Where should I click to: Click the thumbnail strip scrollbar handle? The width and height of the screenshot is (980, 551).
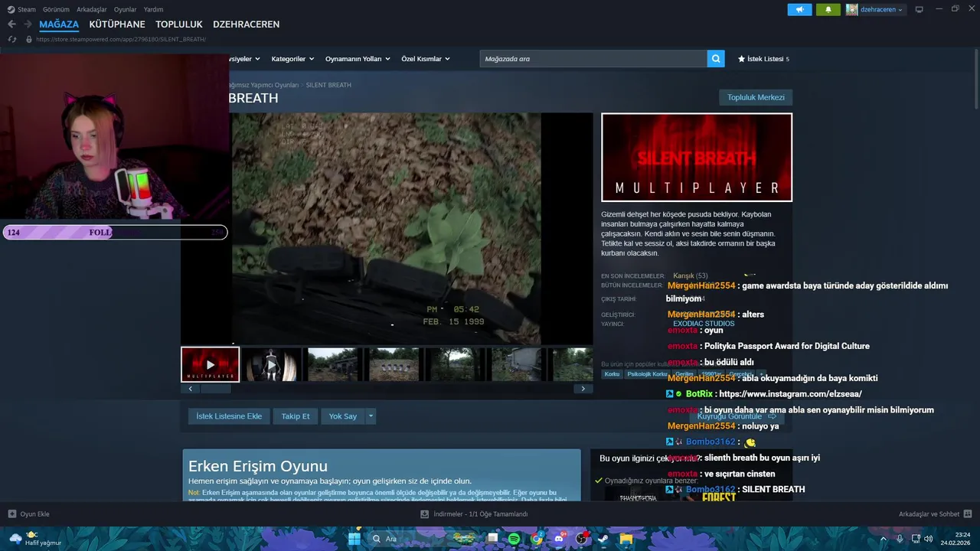[x=216, y=389]
